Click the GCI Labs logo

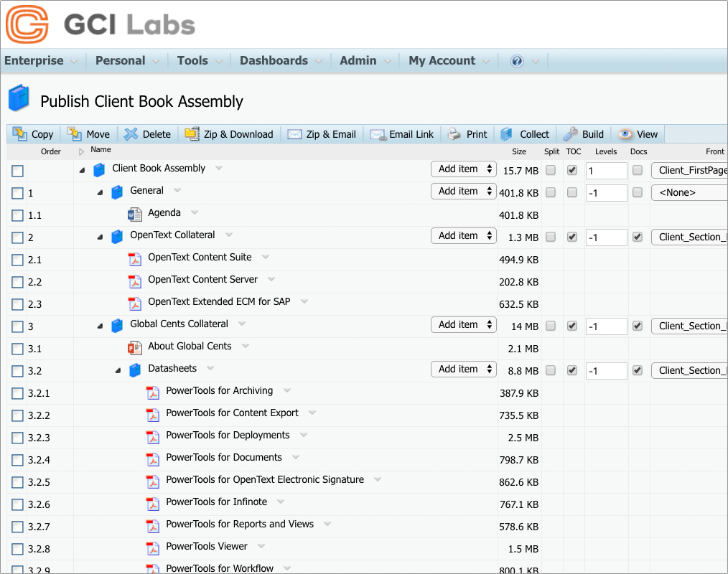101,24
